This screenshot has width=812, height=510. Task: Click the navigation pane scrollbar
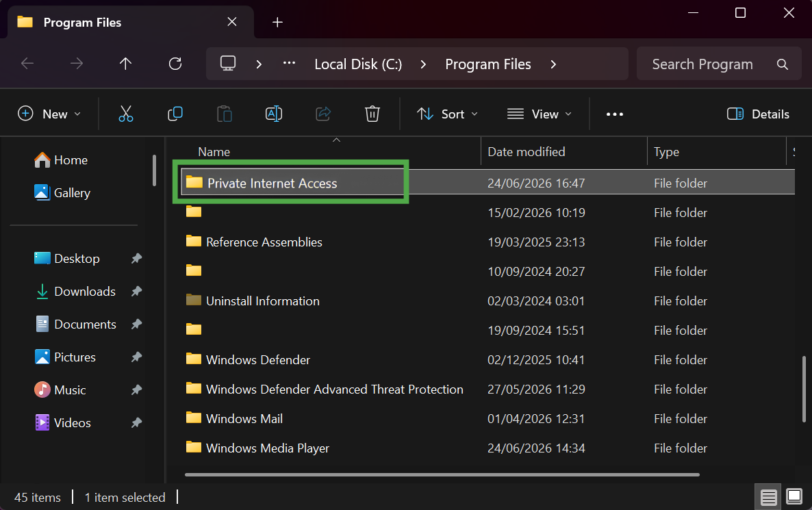coord(154,170)
